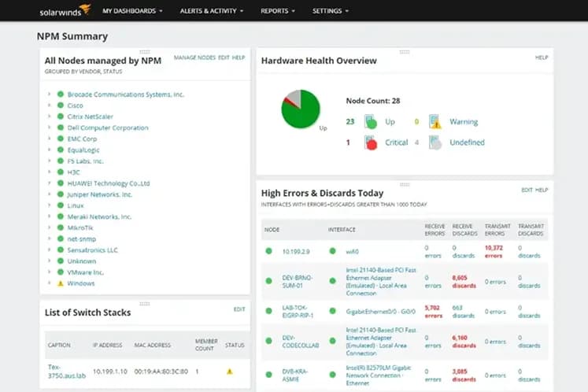Click the Manage Nodes link
Screen dimensions: 588x392
click(x=194, y=57)
